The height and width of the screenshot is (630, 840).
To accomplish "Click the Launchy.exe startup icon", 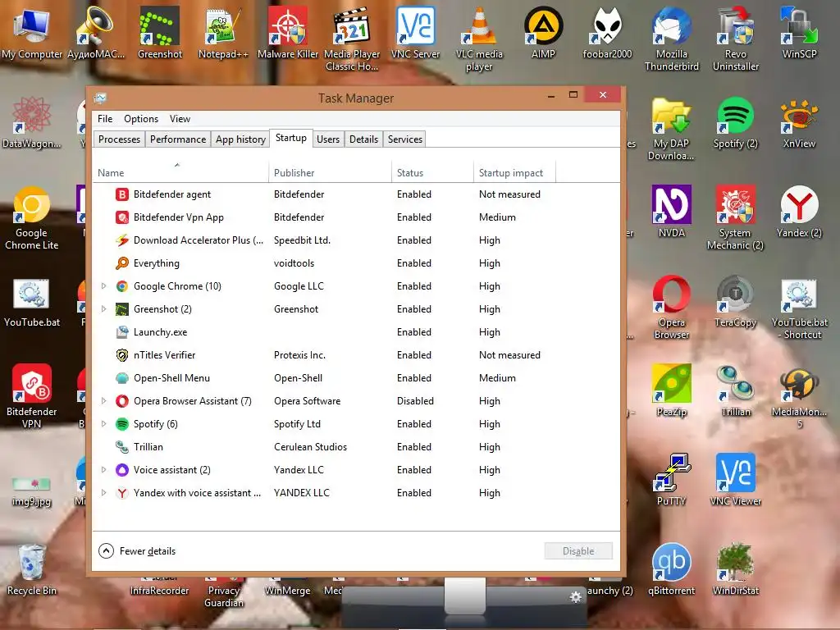I will [x=122, y=332].
